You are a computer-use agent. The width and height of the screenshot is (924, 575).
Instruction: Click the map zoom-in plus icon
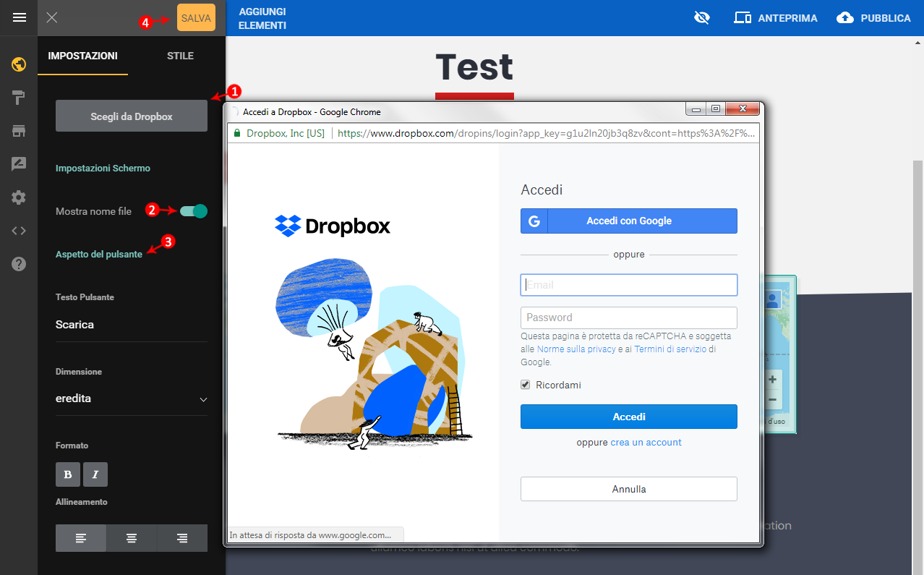tap(772, 380)
